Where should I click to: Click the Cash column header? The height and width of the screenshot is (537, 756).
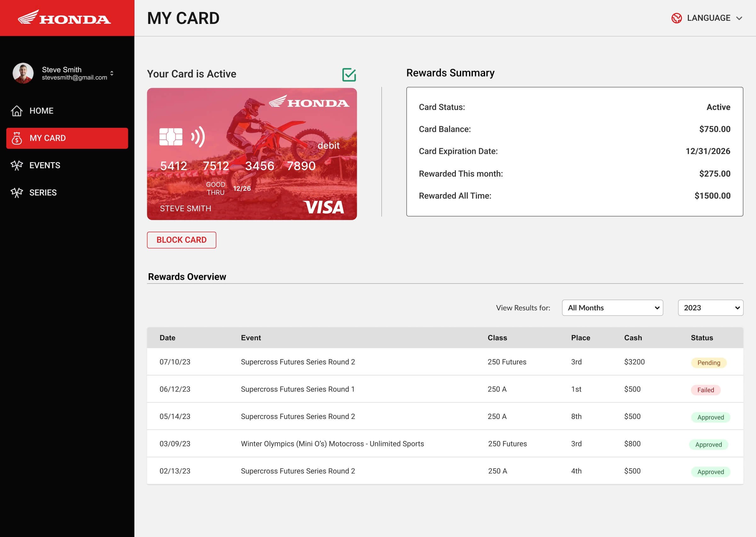[x=633, y=338]
